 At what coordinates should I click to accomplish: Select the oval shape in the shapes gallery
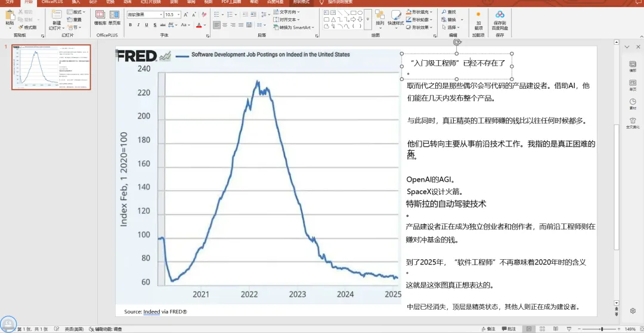pos(360,13)
